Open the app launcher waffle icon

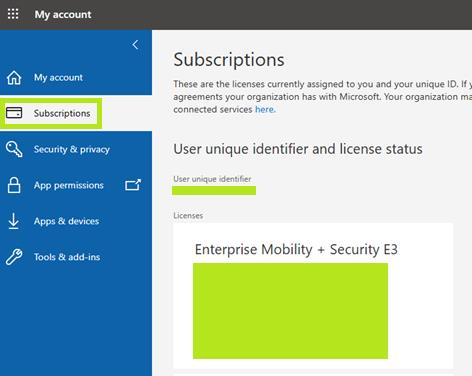click(13, 14)
